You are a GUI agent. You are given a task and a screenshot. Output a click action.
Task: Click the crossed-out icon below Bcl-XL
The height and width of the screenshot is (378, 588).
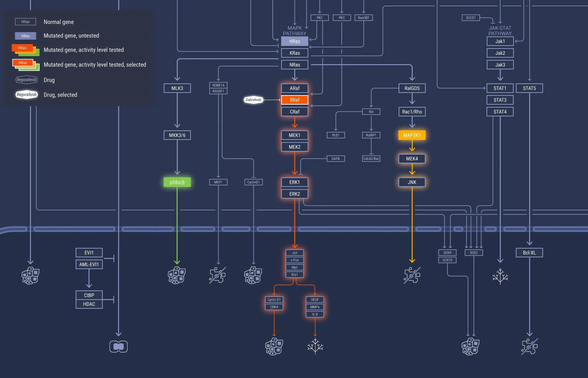click(529, 346)
